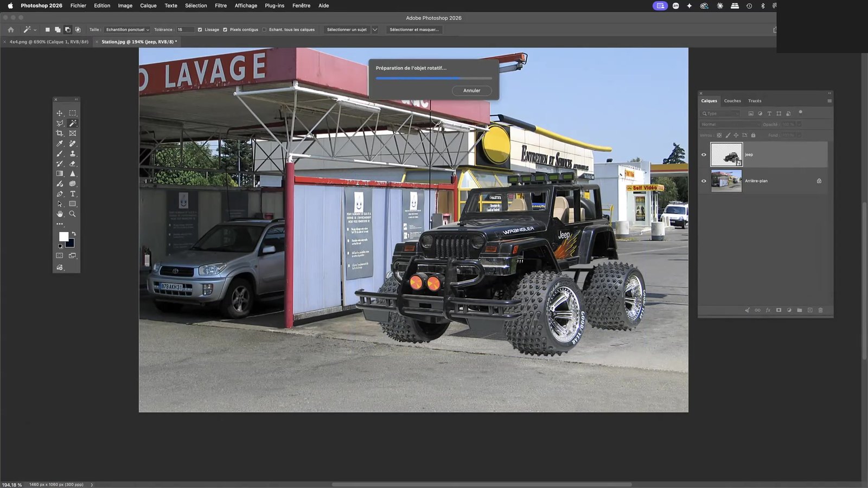
Task: Select the Rectangular Marquee tool
Action: pyautogui.click(x=73, y=113)
